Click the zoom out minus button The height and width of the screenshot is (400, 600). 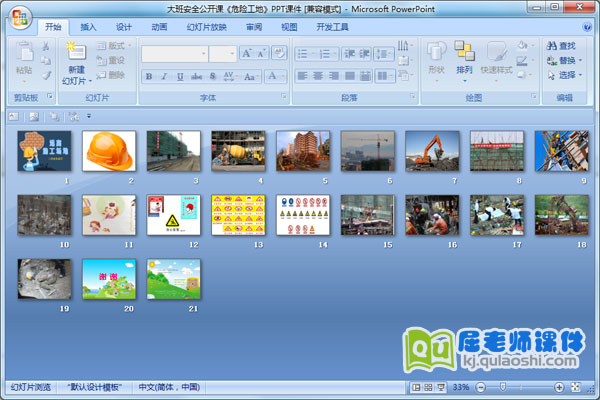coord(481,387)
